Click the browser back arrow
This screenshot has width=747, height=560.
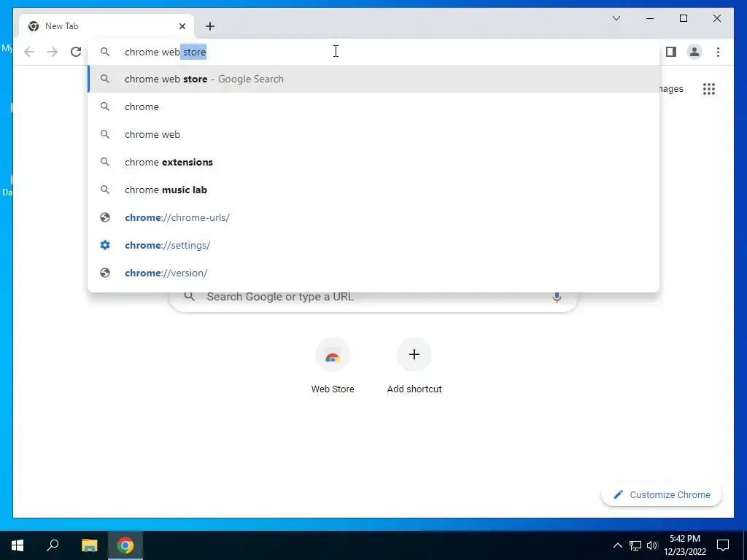click(29, 52)
